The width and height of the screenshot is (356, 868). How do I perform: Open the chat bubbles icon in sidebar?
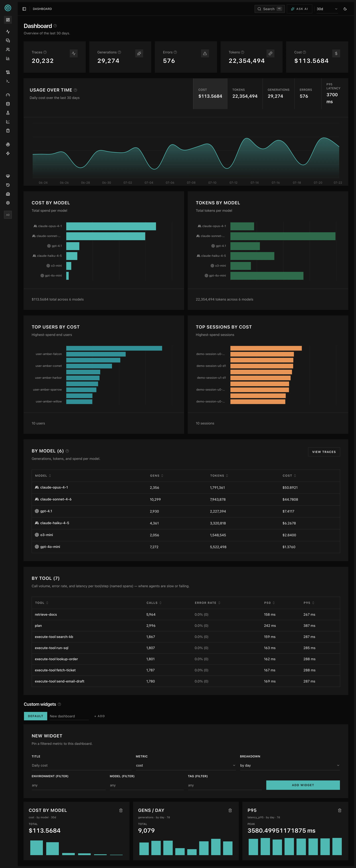tap(8, 40)
